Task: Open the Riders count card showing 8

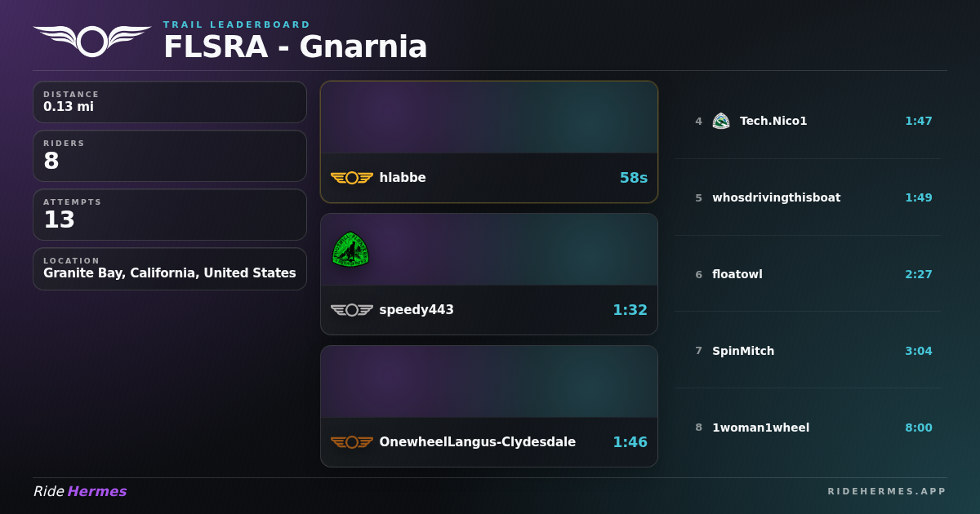Action: [170, 156]
